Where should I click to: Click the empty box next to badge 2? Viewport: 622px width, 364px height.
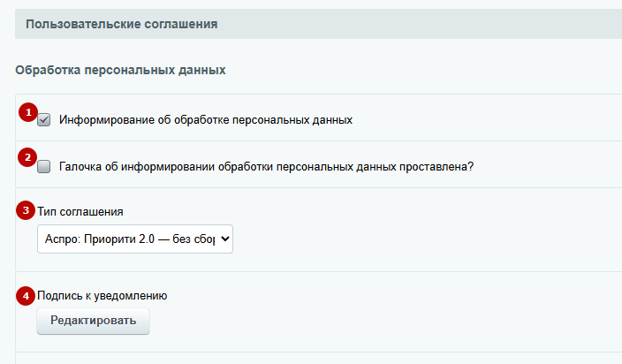tap(43, 166)
